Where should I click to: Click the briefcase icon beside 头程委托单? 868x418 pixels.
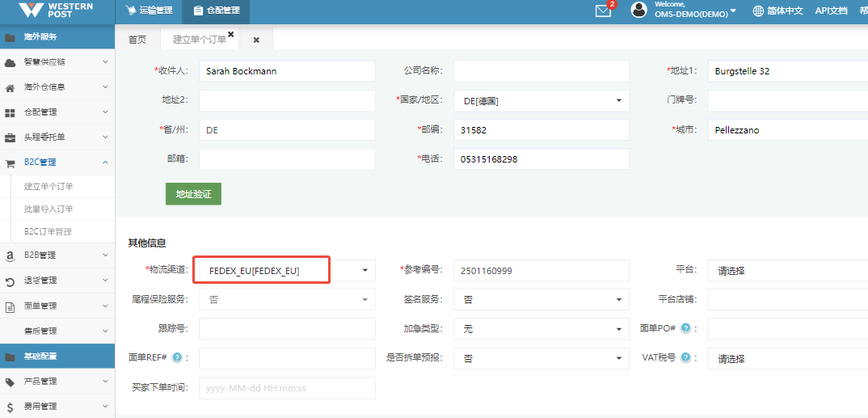10,137
